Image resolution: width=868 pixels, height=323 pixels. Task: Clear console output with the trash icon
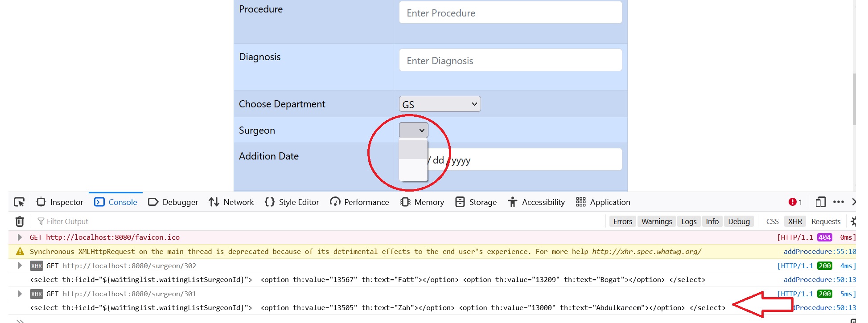[20, 221]
